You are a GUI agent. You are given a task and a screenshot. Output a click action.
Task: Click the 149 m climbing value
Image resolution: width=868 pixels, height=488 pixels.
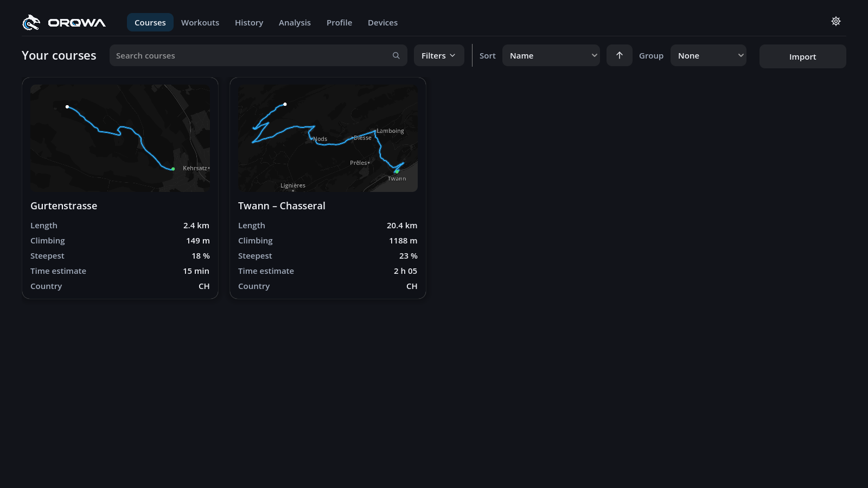198,241
